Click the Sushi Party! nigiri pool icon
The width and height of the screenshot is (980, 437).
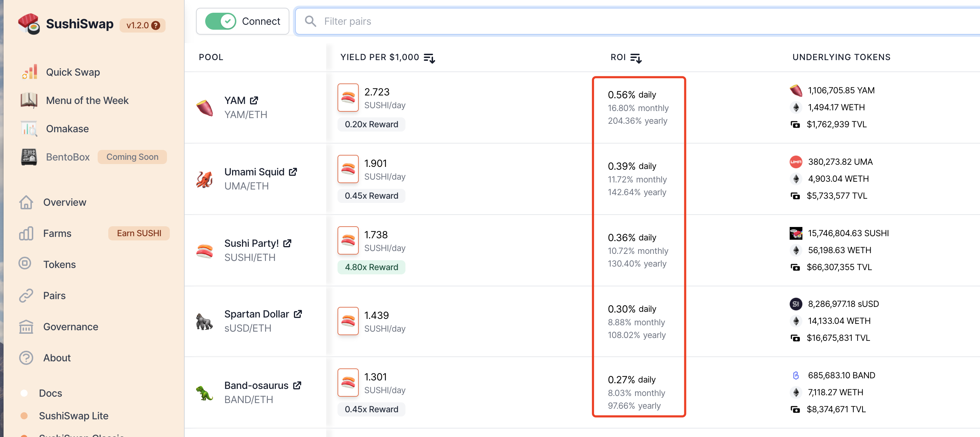tap(205, 251)
